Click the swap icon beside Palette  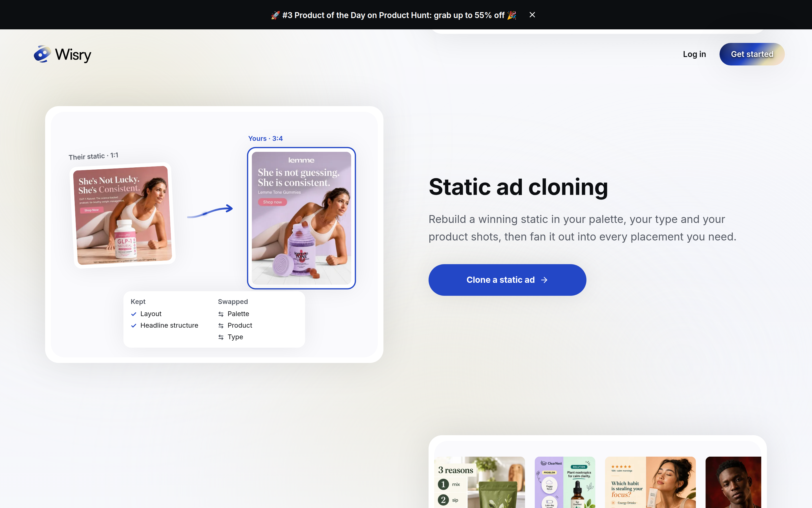[x=221, y=314]
